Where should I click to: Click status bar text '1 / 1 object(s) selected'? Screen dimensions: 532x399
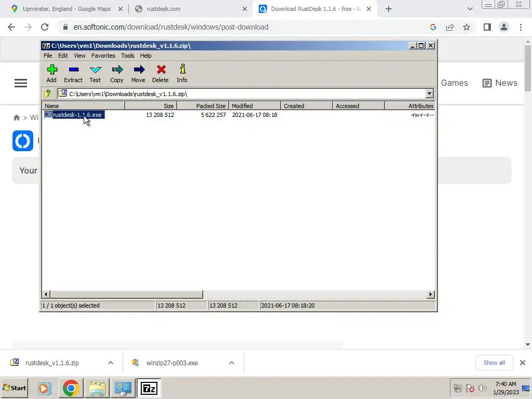tap(71, 305)
